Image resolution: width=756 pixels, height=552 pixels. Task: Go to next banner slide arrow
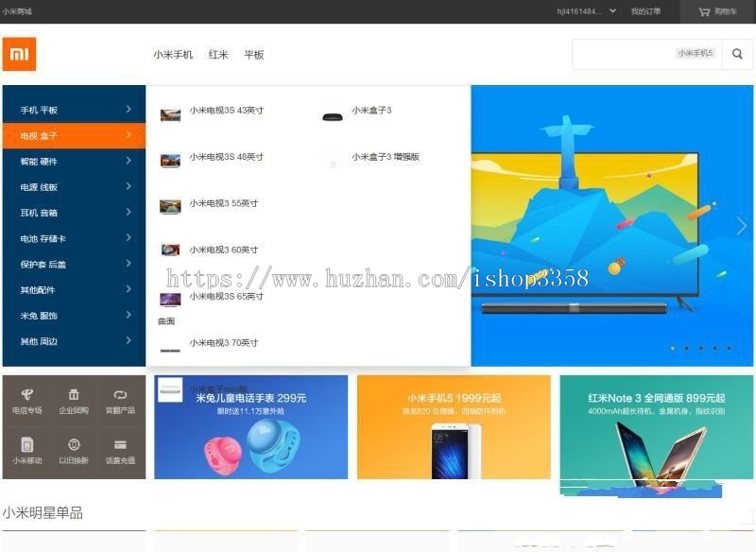tap(741, 226)
